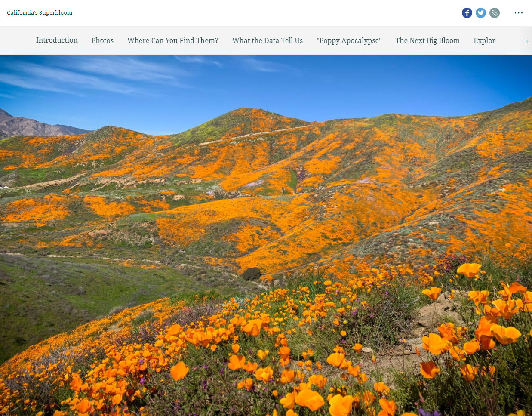532x416 pixels.
Task: Click the blue sky in the photo
Action: [301, 82]
